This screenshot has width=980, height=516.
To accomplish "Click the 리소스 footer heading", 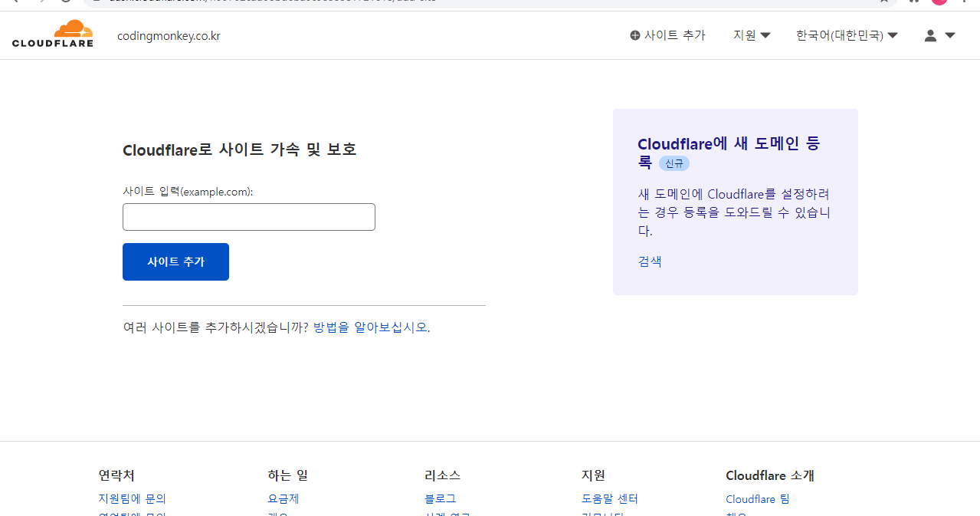I will pos(443,475).
